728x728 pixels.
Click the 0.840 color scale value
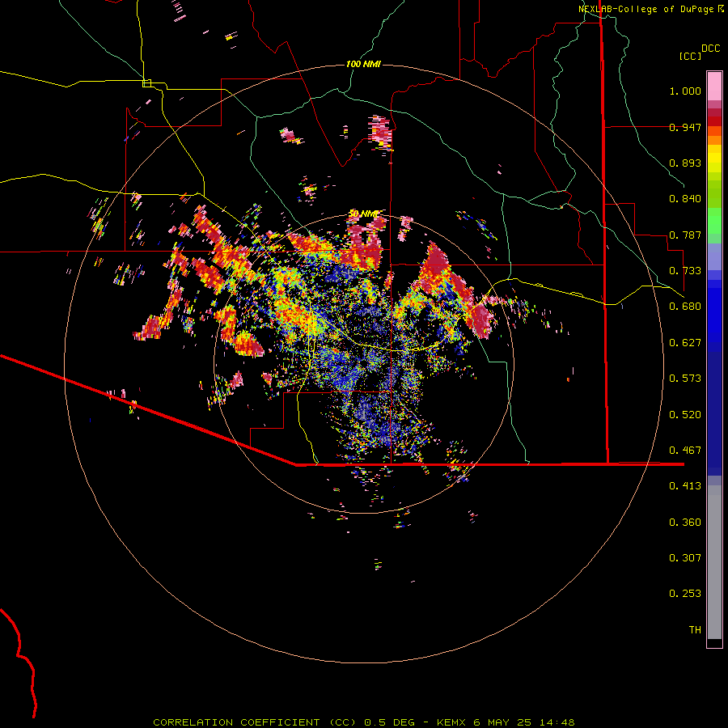coord(685,199)
